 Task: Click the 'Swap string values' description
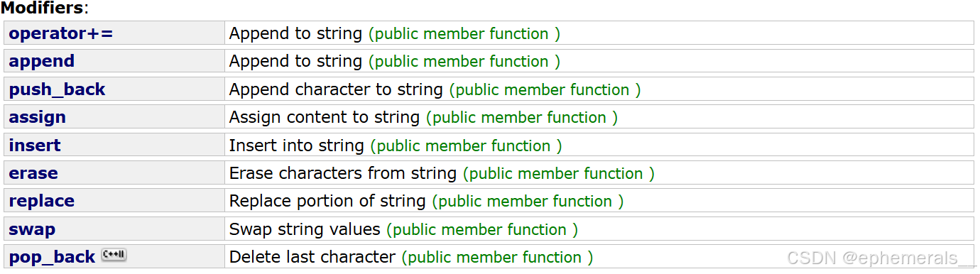[305, 229]
